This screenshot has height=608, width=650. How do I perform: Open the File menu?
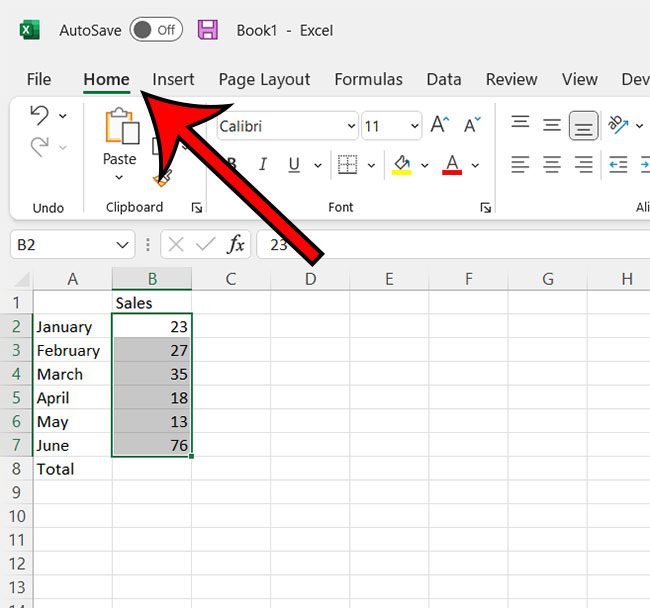[x=39, y=80]
